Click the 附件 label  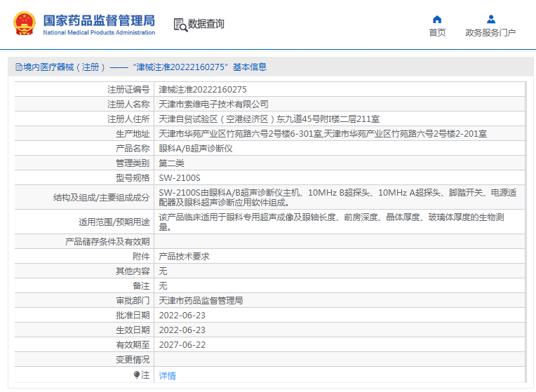[x=141, y=257]
